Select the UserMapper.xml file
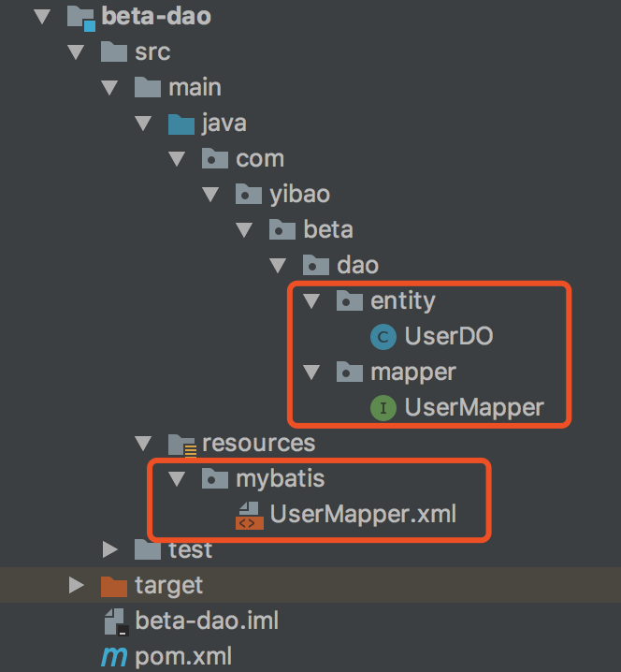 click(363, 514)
